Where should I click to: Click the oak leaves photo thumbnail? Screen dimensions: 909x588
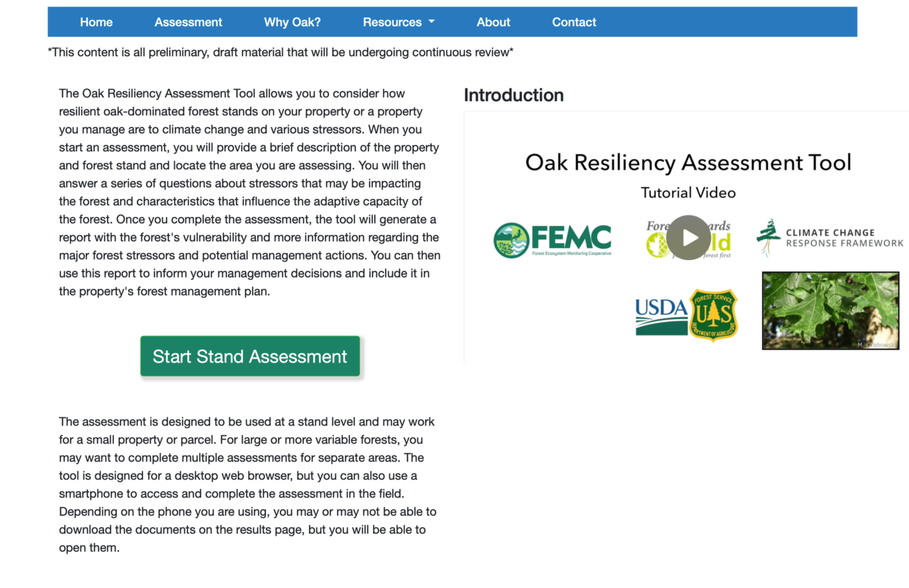point(831,311)
